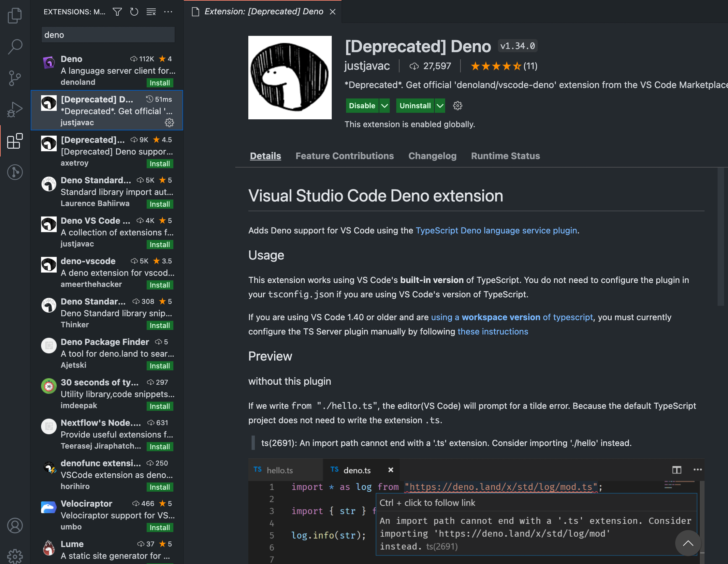The height and width of the screenshot is (564, 728).
Task: Click the scroll-to-top arrow button
Action: coord(688,543)
